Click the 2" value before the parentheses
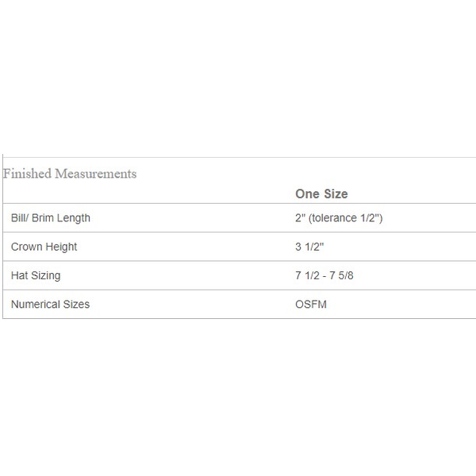The image size is (476, 476). [x=299, y=217]
